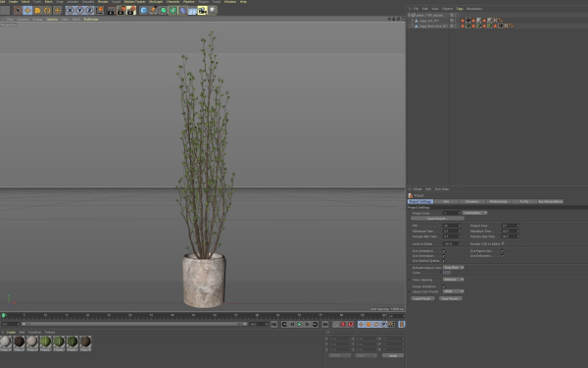Screen dimensions: 588x368
Task: Add an array modeling object icon
Action: (172, 11)
